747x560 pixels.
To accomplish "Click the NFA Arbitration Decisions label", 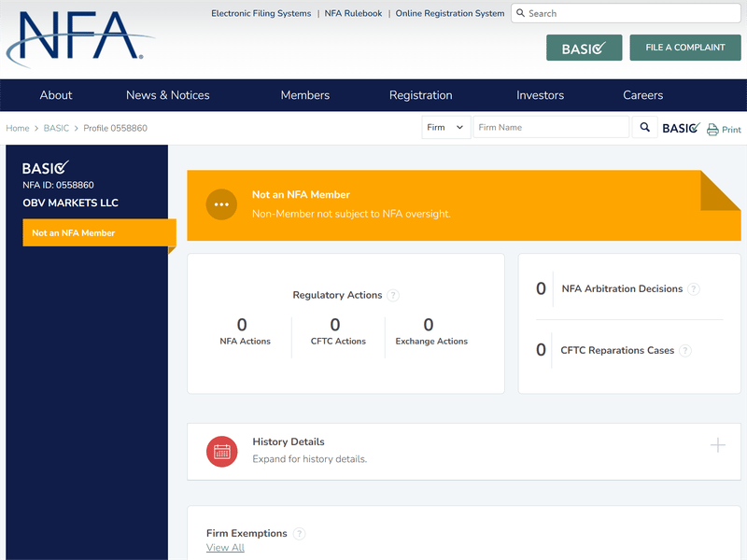I will [x=622, y=289].
